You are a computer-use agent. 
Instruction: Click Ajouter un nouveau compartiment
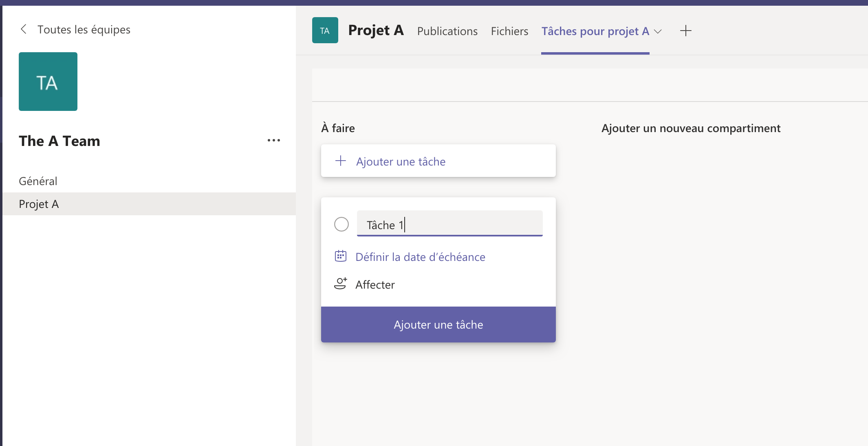pos(691,128)
